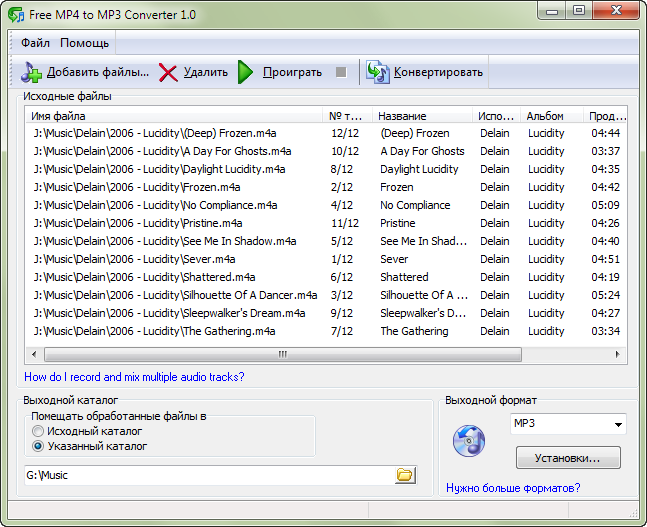Click the title cell 'No Compliance'

click(x=415, y=205)
